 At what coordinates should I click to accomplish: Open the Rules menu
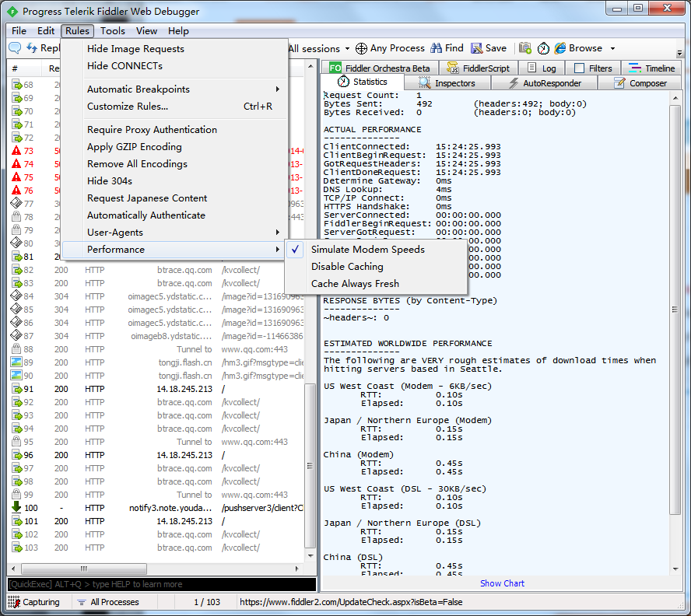click(x=77, y=31)
